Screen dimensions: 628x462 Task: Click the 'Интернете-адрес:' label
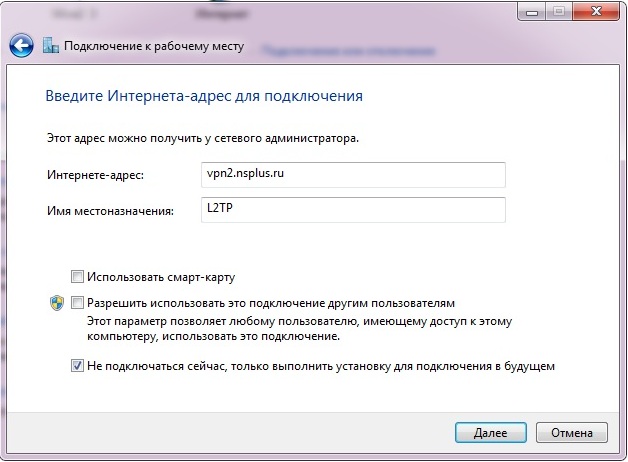coord(95,175)
